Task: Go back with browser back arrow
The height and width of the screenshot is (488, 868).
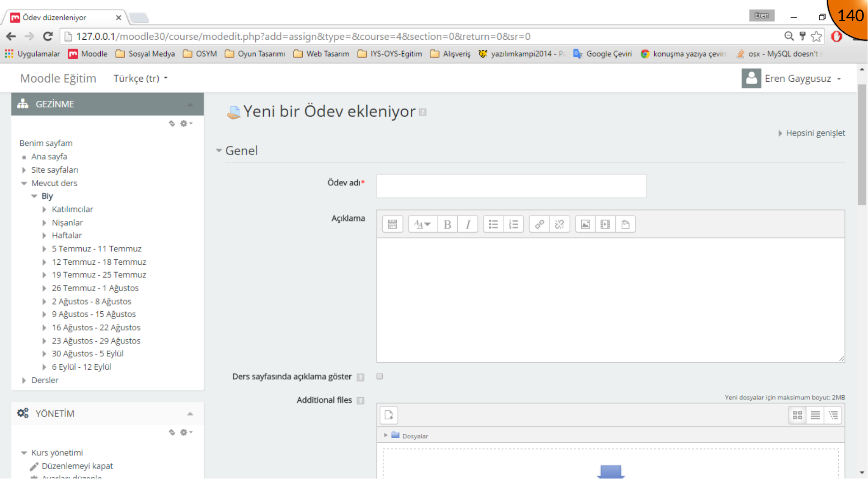Action: [x=11, y=36]
